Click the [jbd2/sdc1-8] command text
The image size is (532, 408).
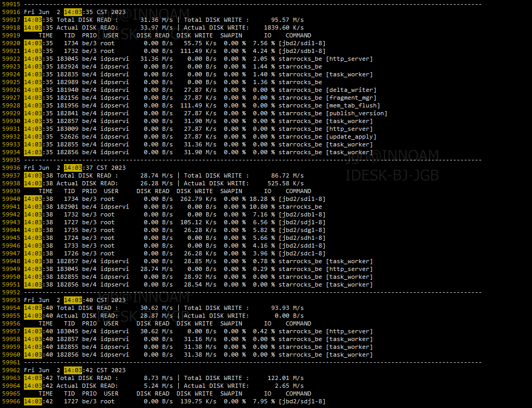point(302,253)
